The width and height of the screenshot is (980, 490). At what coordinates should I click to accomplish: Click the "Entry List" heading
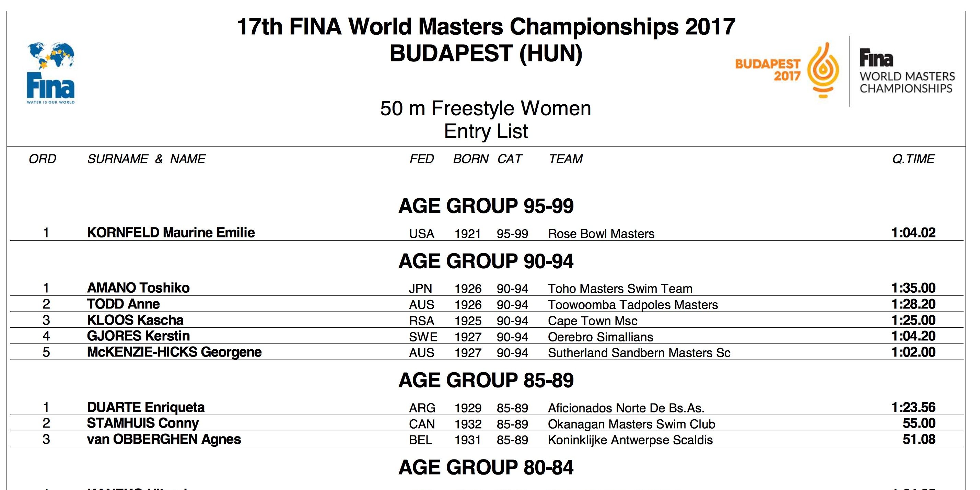point(486,131)
